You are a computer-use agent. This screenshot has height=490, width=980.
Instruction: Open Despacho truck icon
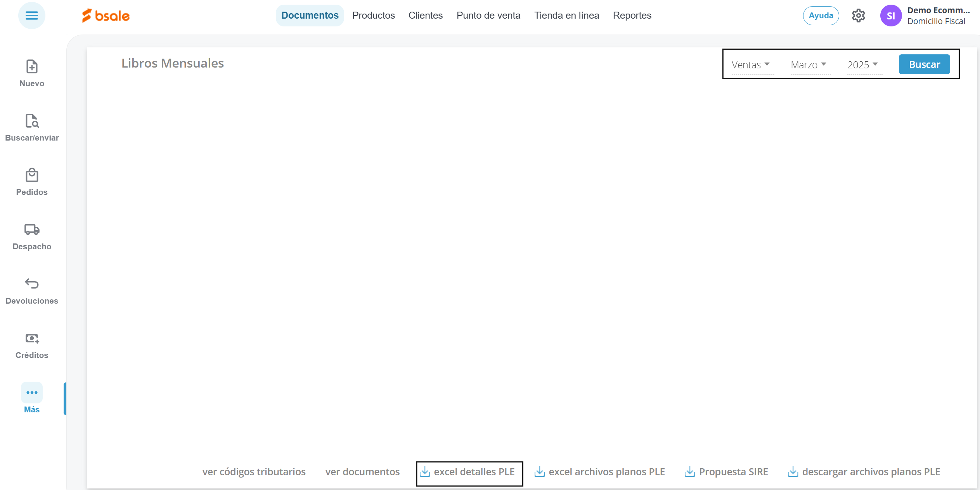[x=32, y=229]
